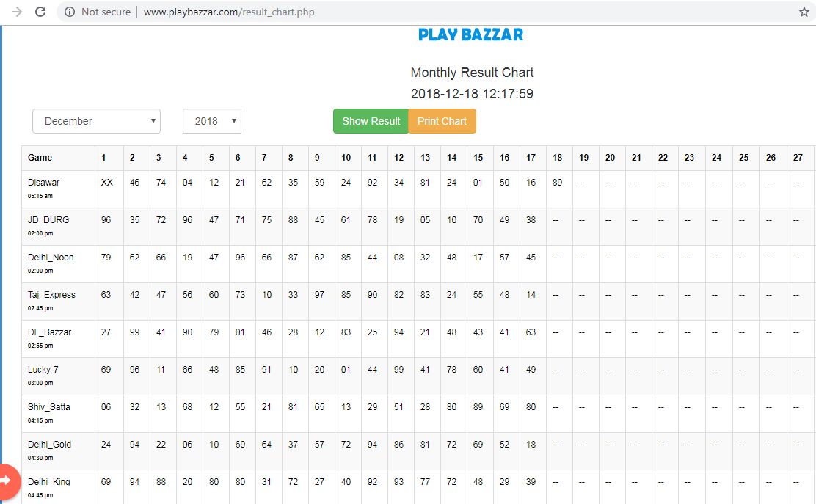816x504 pixels.
Task: Click Shiv_Satta day 1 result 06
Action: coord(106,406)
